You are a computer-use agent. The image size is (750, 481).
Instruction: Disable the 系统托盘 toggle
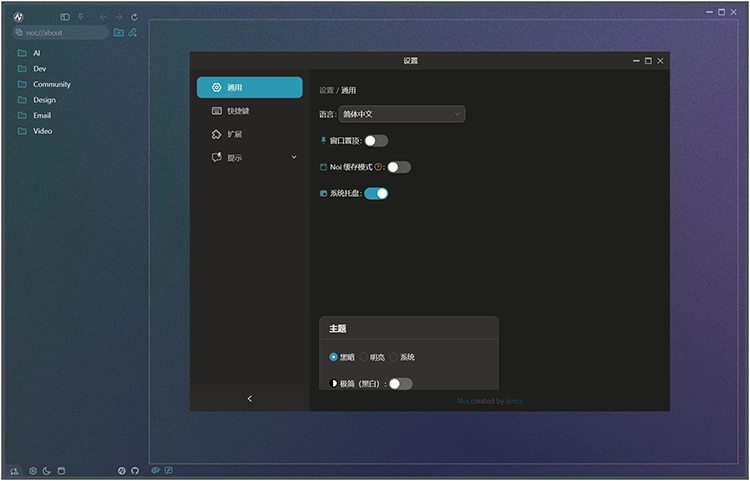[376, 193]
